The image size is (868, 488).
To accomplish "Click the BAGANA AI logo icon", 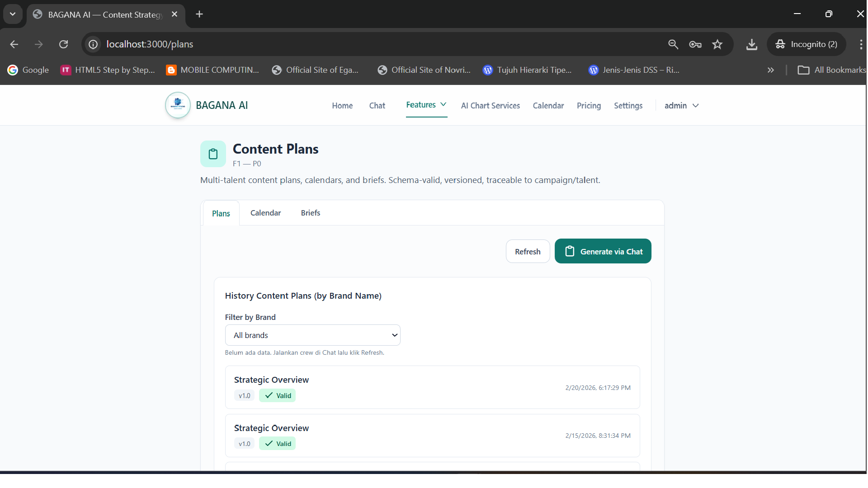I will [177, 105].
